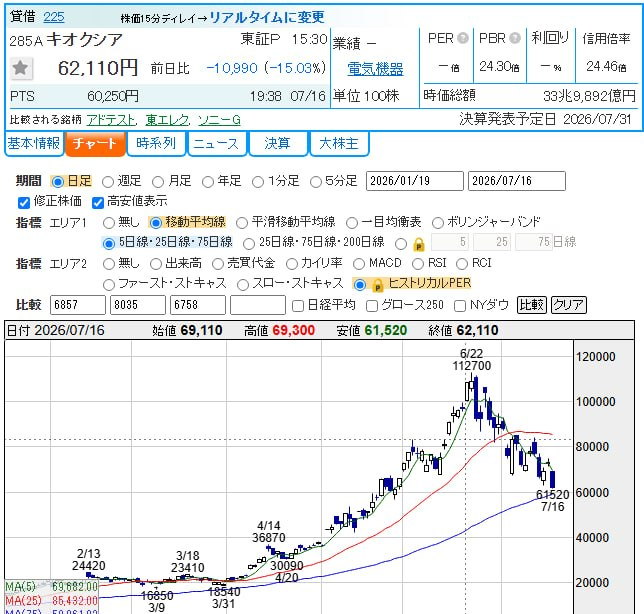The image size is (644, 614).
Task: Click the 時価総額 value 33兆9,892億円
Action: pyautogui.click(x=589, y=96)
